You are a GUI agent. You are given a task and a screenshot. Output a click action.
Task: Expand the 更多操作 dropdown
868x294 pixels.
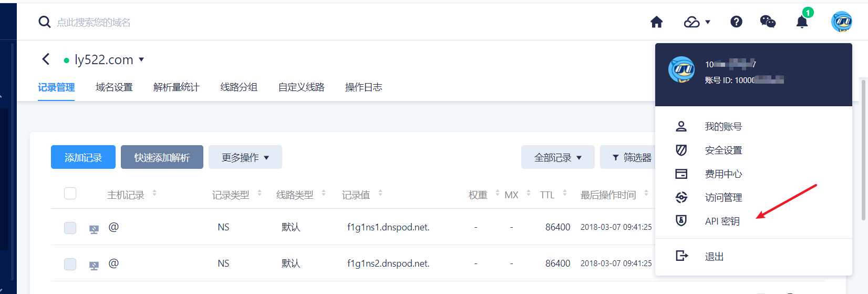tap(245, 157)
